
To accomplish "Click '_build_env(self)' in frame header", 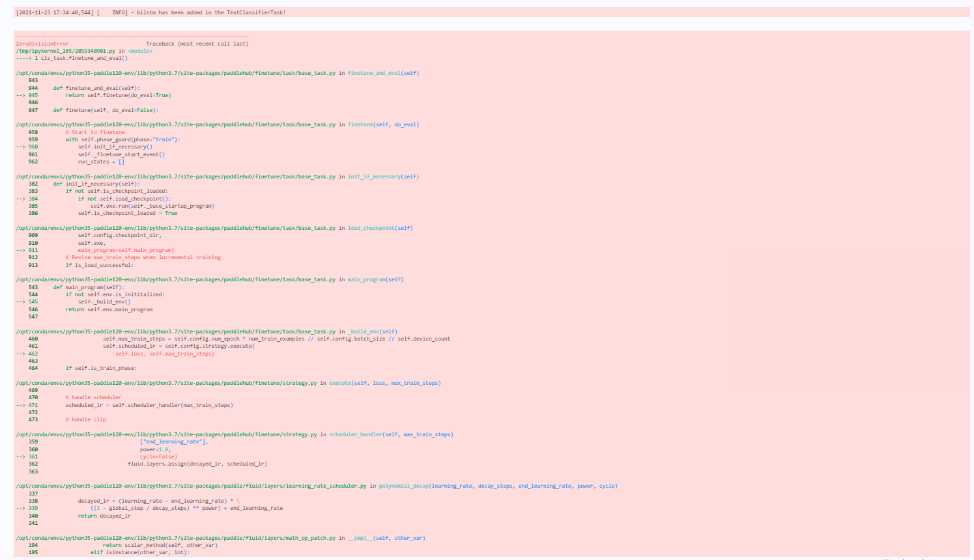I will click(x=372, y=331).
